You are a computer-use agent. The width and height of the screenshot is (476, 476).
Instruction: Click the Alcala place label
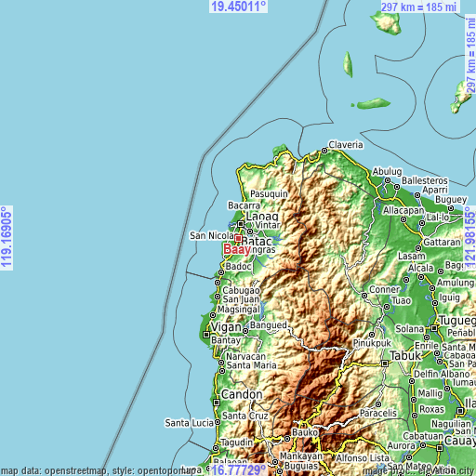pos(421,268)
